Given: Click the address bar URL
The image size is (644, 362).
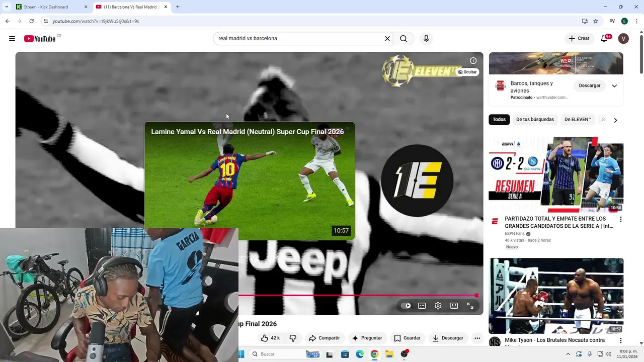Looking at the screenshot, I should 96,21.
